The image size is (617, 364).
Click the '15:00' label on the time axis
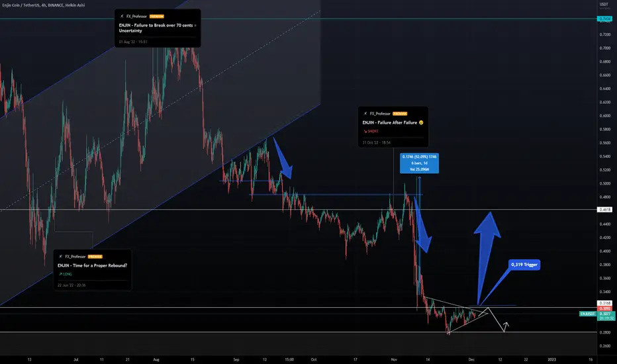289,359
